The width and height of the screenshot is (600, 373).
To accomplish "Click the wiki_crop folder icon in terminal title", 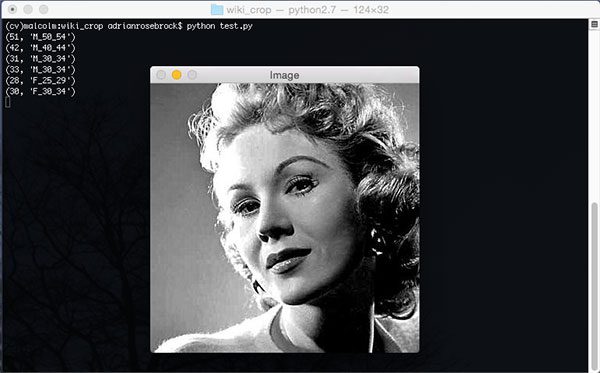I will (217, 9).
